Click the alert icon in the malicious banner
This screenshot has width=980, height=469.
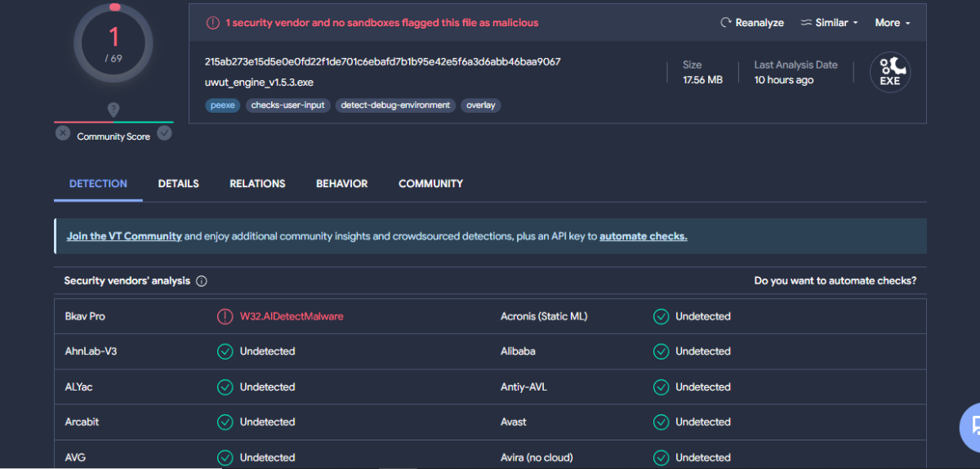click(x=212, y=23)
